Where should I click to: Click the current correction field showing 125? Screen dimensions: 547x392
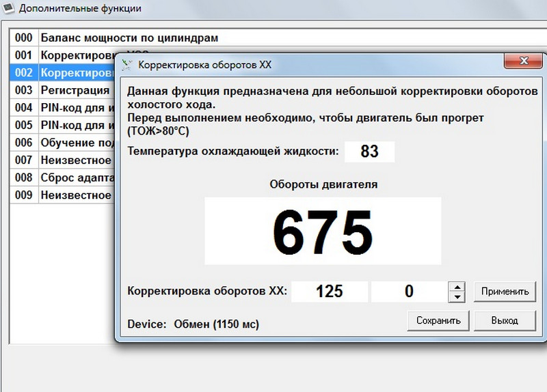(x=330, y=292)
